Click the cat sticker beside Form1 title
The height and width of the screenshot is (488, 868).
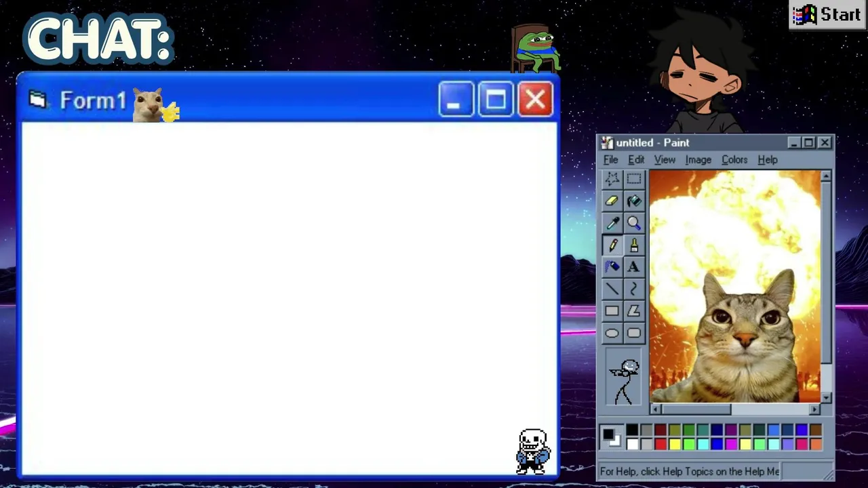click(155, 104)
